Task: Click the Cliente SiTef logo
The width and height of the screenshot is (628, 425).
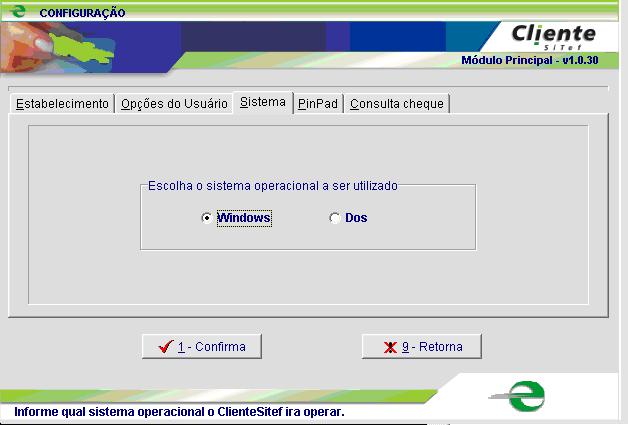Action: (552, 37)
